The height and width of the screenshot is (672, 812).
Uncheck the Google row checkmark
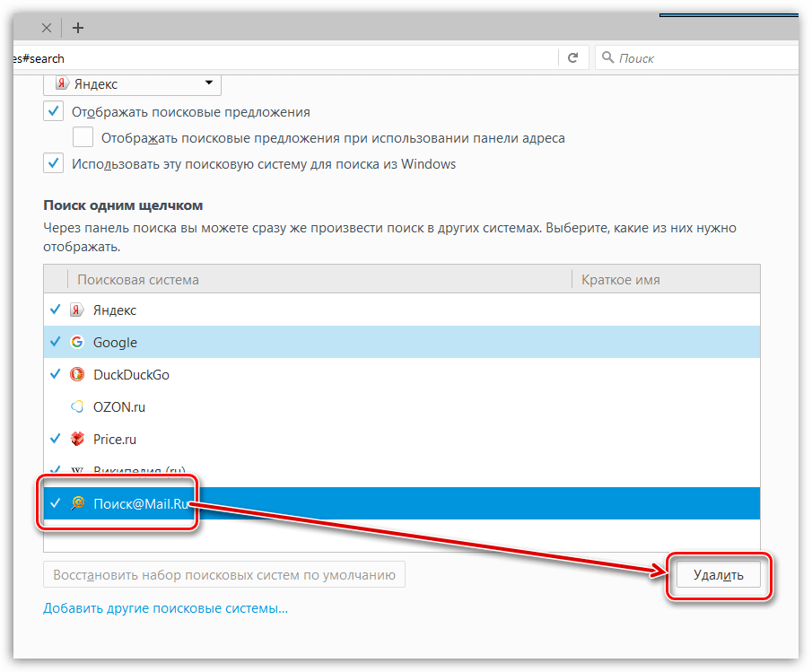tap(55, 342)
